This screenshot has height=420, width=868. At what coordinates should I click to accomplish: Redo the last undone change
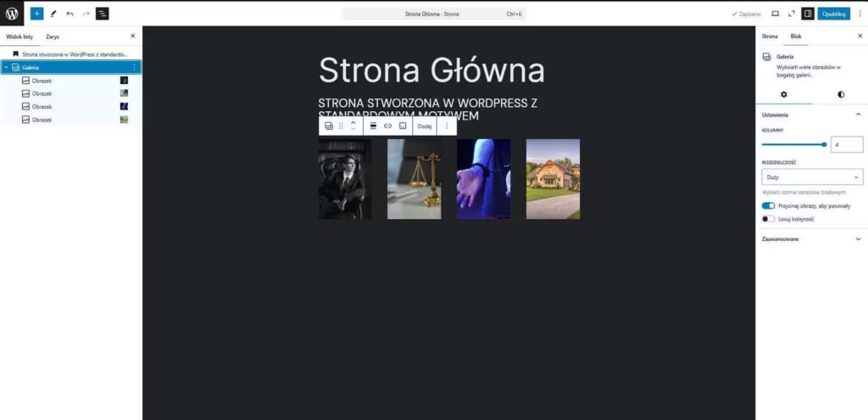coord(86,14)
